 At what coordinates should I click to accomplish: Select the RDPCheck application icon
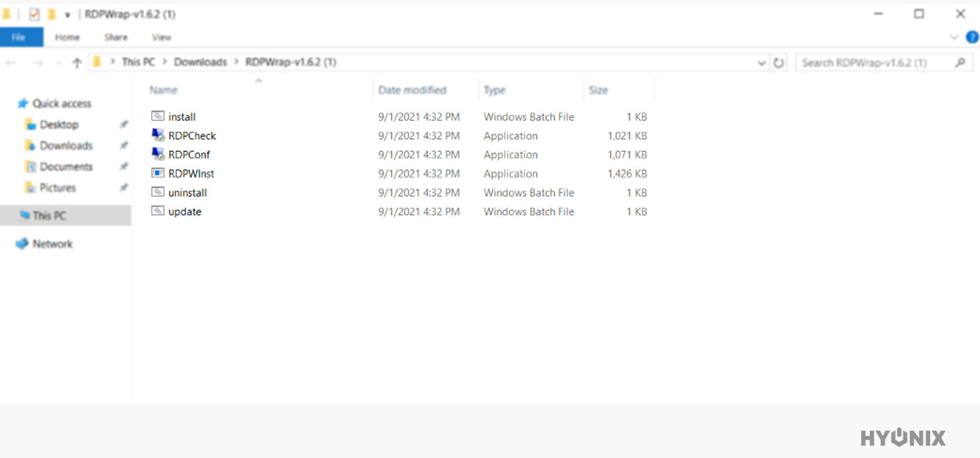158,135
